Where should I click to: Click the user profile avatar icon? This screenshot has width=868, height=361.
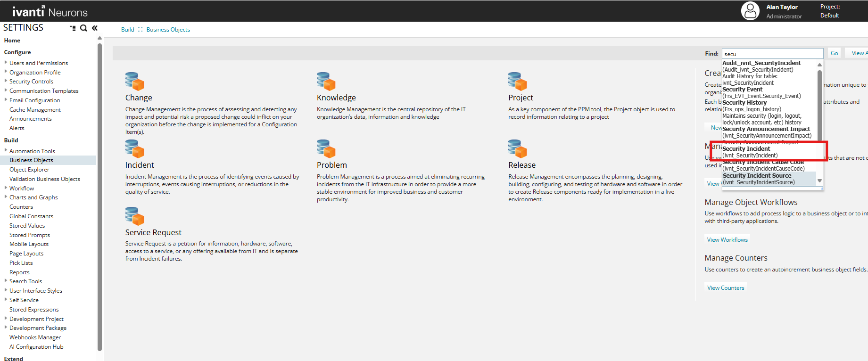(750, 11)
